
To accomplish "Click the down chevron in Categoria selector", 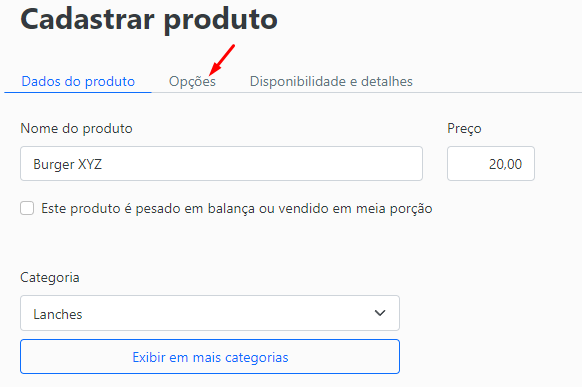I will pos(380,313).
